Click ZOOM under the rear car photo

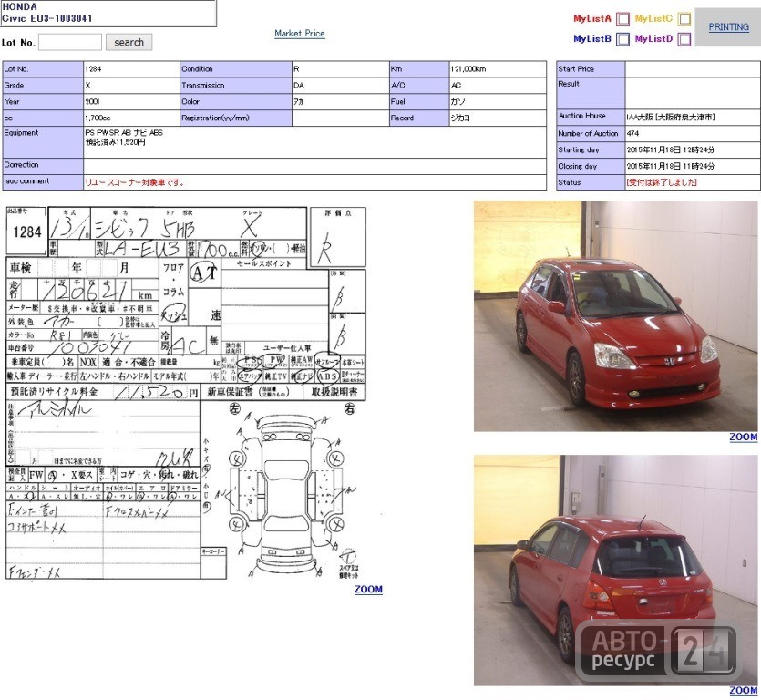(743, 690)
